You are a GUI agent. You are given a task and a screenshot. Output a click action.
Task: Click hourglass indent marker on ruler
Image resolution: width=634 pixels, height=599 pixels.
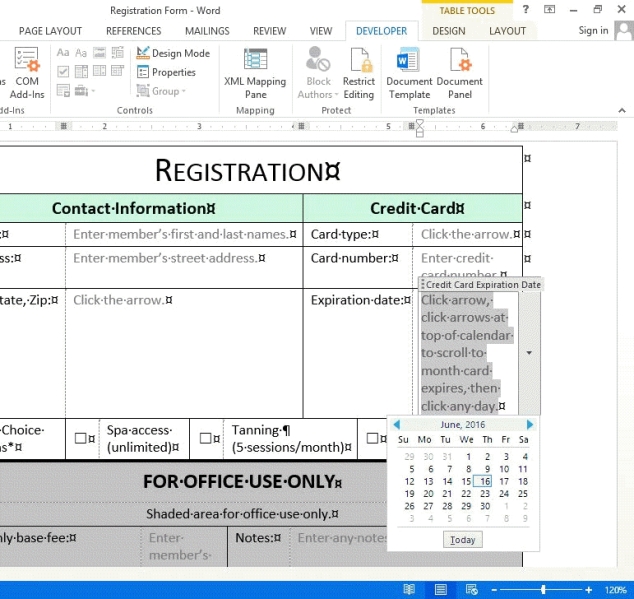click(420, 128)
